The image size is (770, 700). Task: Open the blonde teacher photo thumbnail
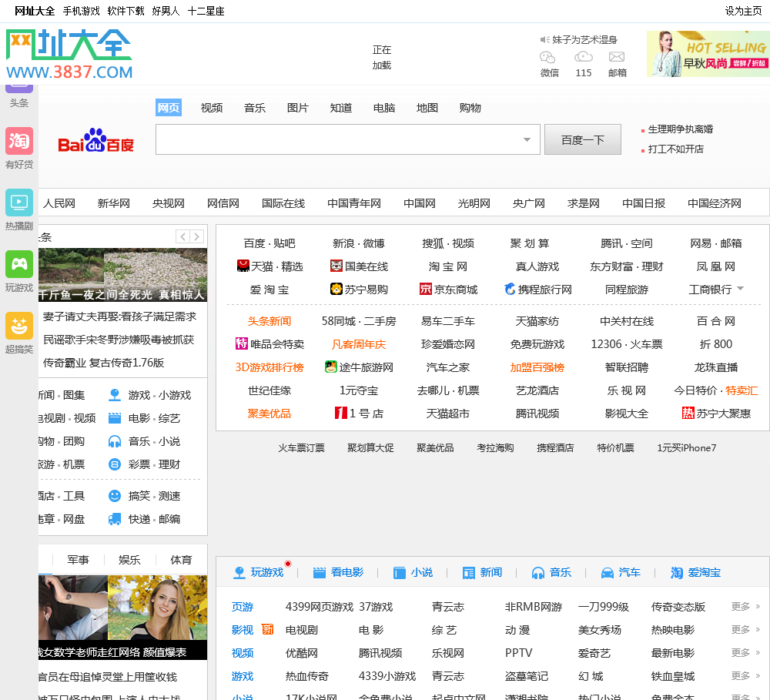tap(158, 608)
